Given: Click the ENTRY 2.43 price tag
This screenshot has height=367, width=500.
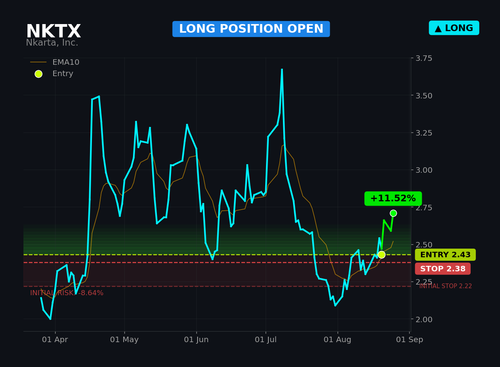Looking at the screenshot, I should pos(445,255).
